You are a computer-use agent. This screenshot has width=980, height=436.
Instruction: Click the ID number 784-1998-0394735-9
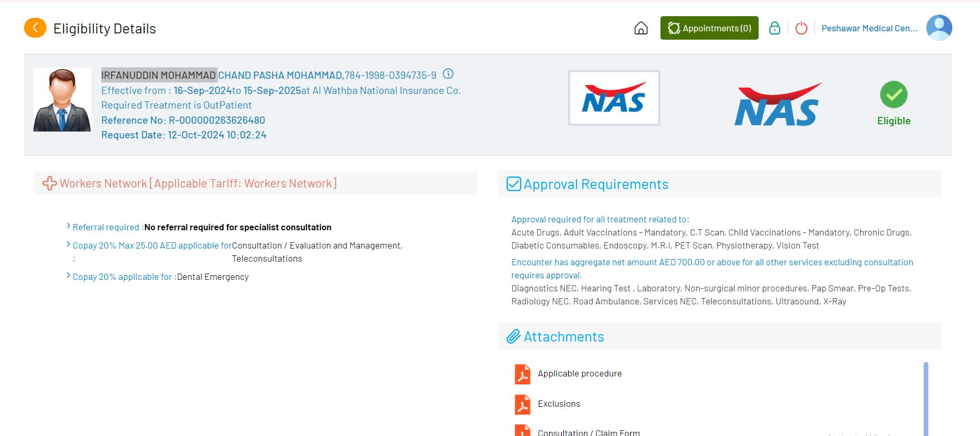[x=391, y=75]
